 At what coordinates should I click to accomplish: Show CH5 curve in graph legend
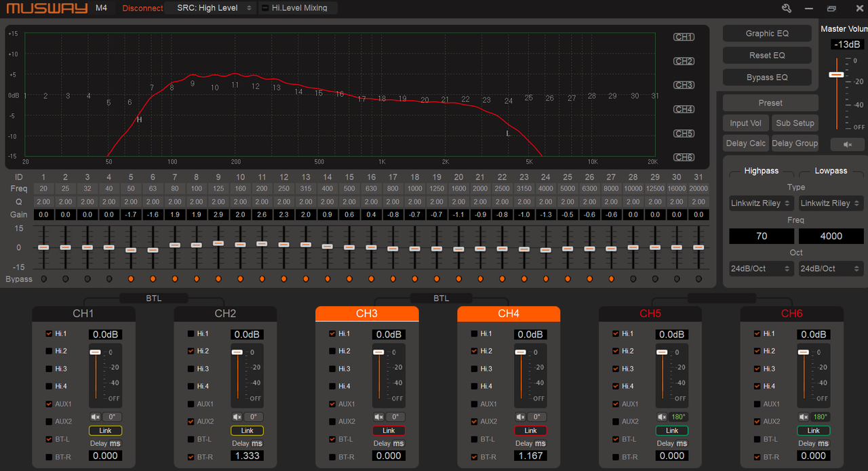click(x=684, y=134)
